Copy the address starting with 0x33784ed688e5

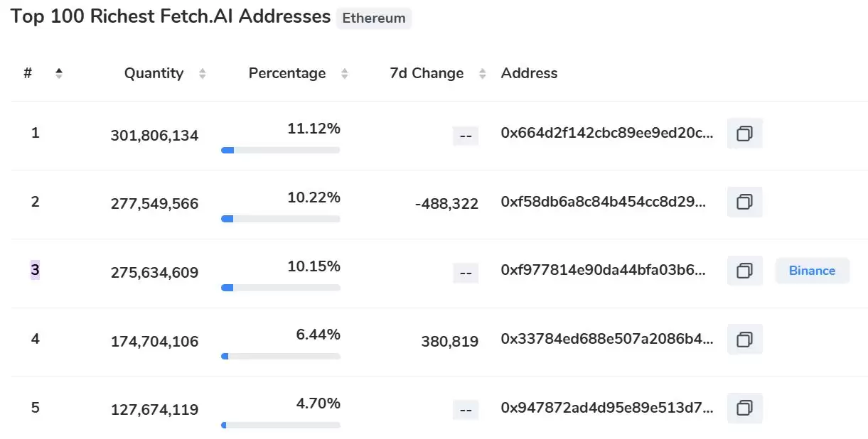(x=744, y=340)
